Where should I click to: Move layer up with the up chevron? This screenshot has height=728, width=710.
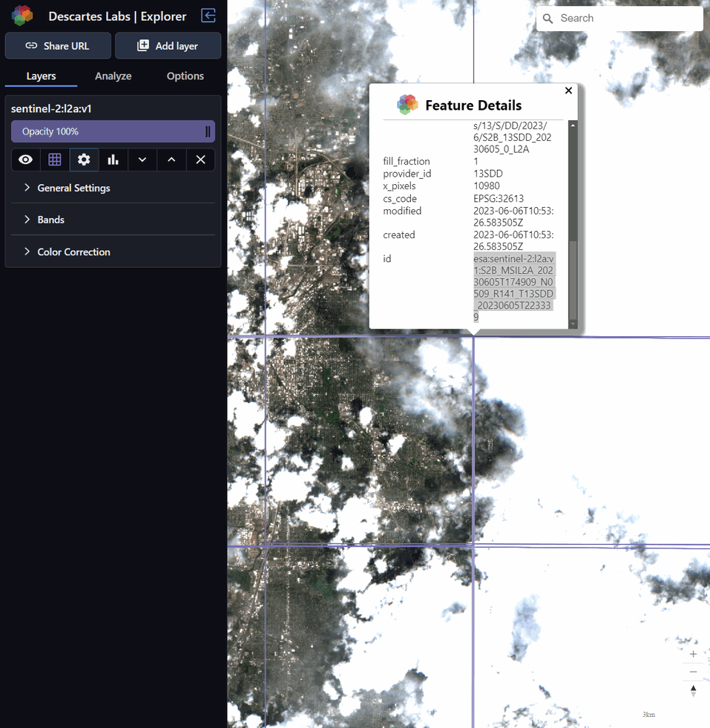[171, 160]
